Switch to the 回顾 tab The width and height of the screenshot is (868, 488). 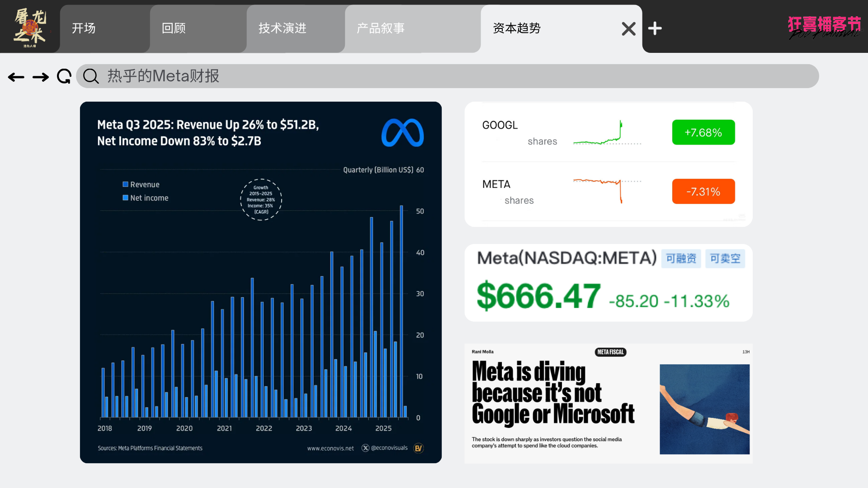click(174, 28)
